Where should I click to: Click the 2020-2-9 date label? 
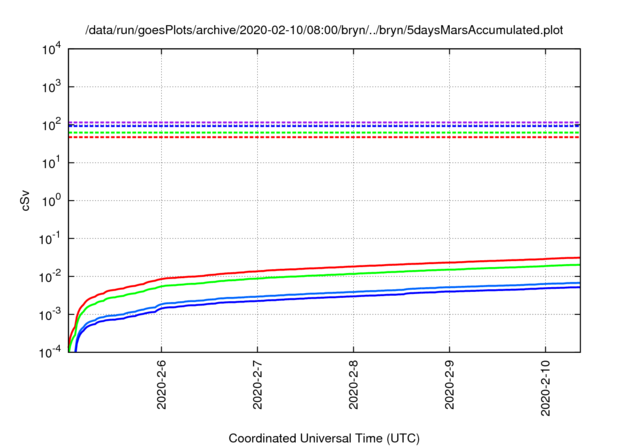(449, 385)
